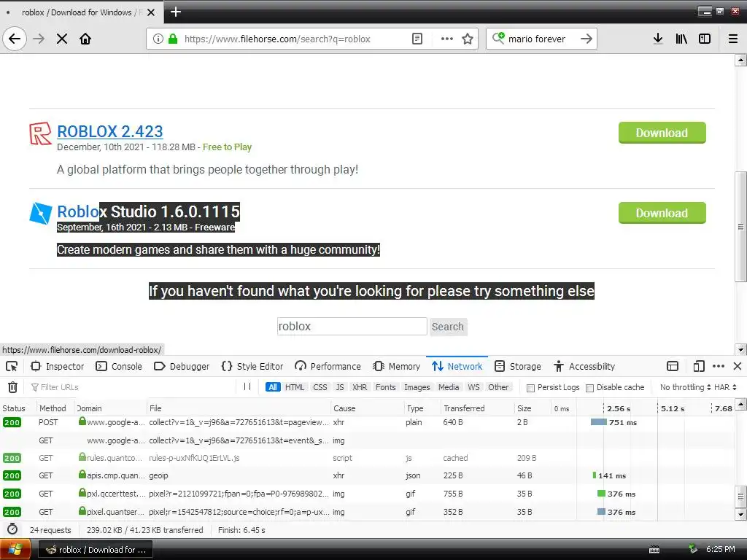Focus the Filter URLs field
Screen dimensions: 747x560
click(x=131, y=387)
